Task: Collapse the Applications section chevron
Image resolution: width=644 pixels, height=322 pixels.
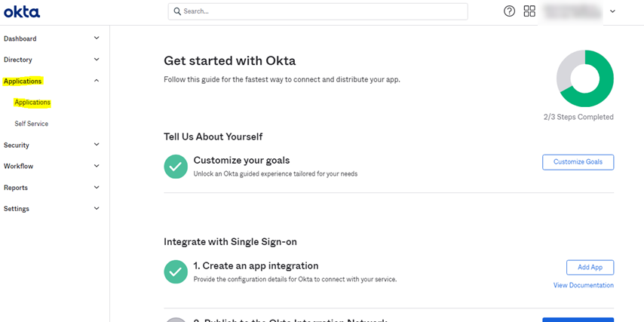Action: (x=96, y=81)
